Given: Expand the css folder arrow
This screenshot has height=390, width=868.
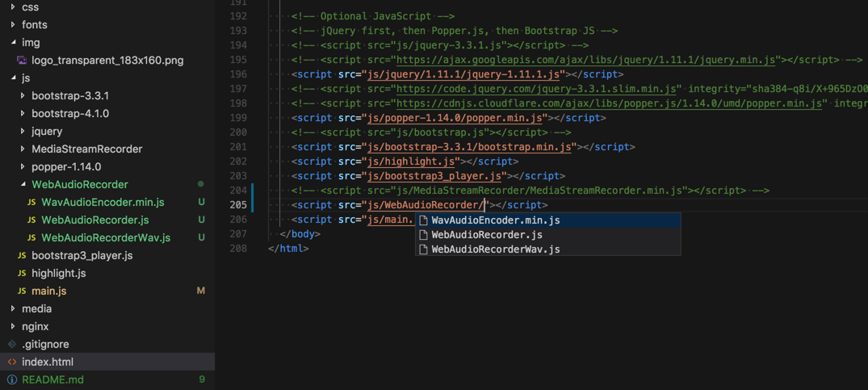Looking at the screenshot, I should [12, 7].
